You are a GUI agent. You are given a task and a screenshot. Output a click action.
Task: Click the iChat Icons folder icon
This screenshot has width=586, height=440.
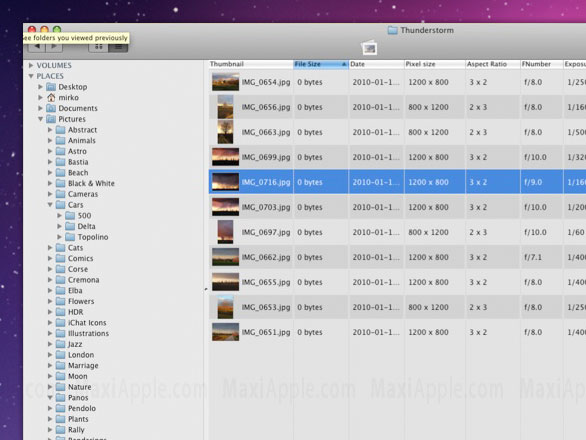point(61,323)
